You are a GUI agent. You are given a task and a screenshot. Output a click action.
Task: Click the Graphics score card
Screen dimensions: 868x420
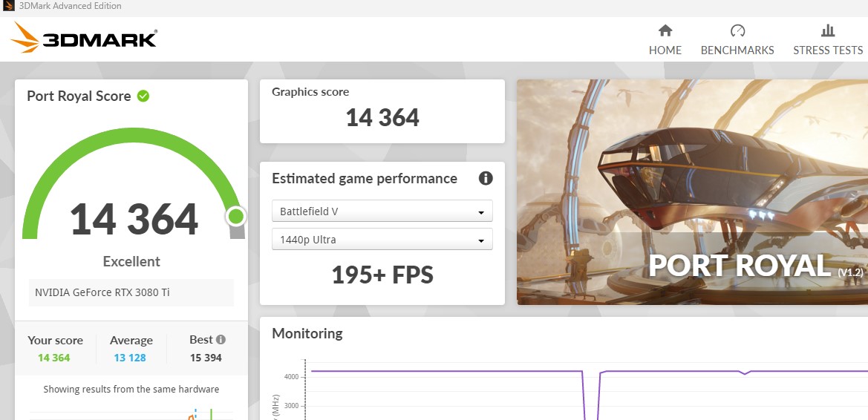tap(382, 111)
